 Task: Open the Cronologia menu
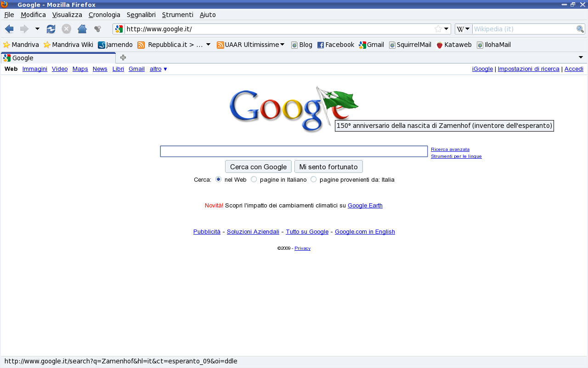(x=104, y=15)
